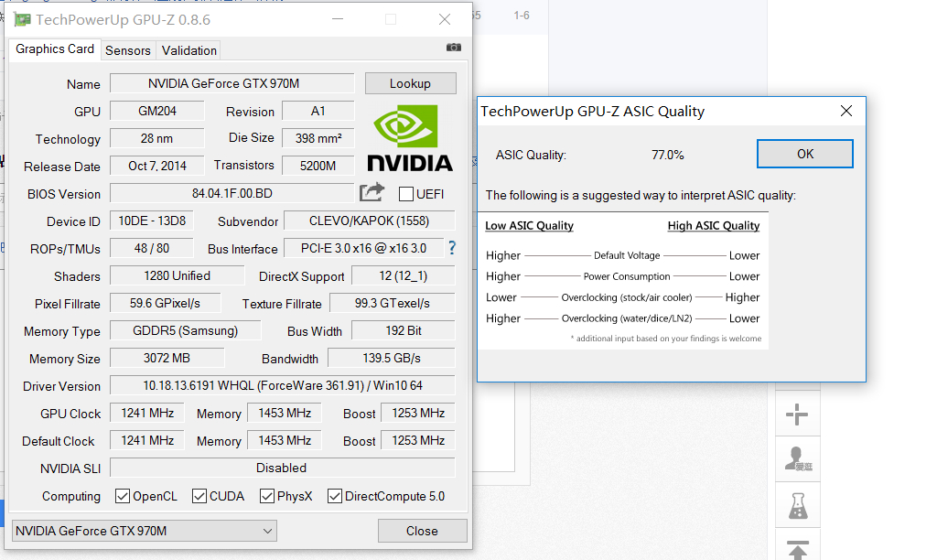This screenshot has width=937, height=560.
Task: Click the Revision field A1
Action: [318, 111]
